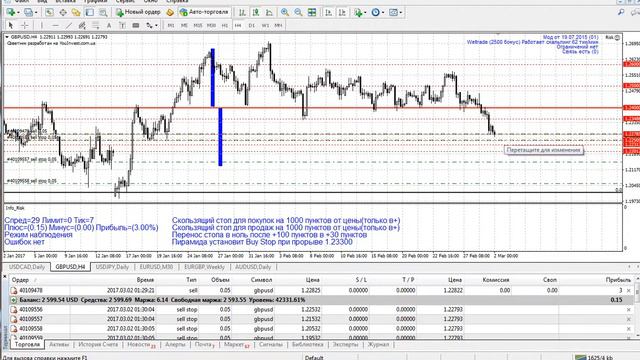Zoom in on the chart
The image size is (640, 360).
click(285, 12)
